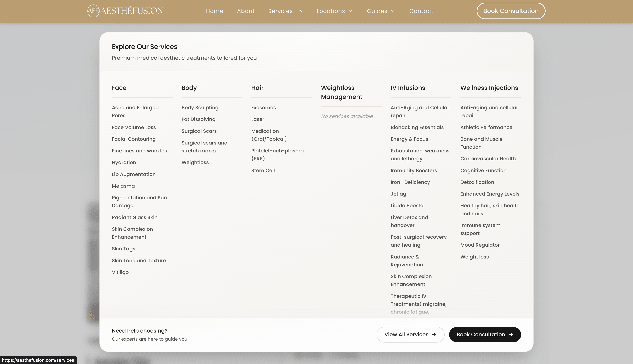Open Mood Regulator link

coord(480,245)
